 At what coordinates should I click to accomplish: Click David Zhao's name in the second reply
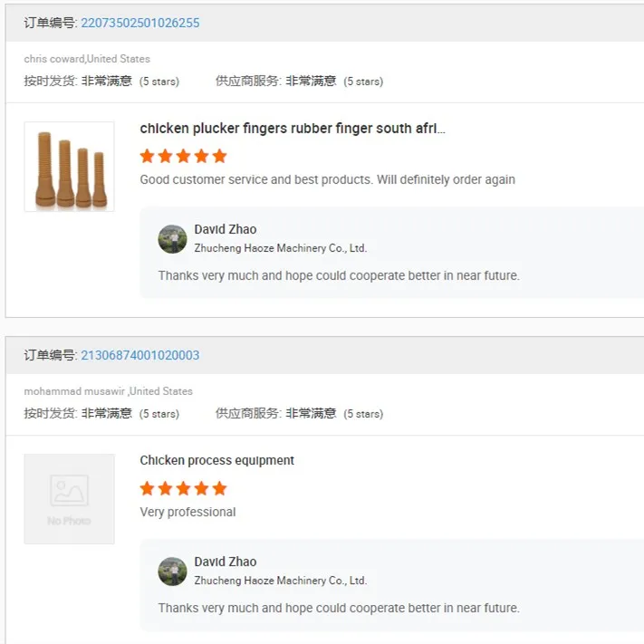(225, 562)
